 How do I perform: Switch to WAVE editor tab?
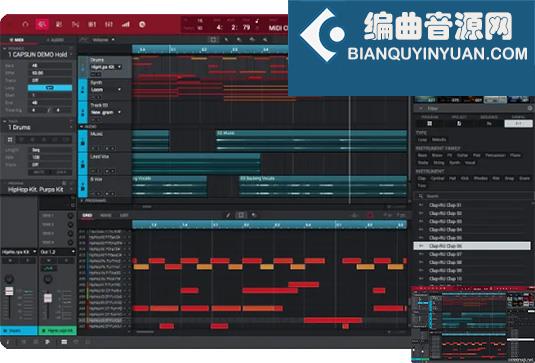(106, 215)
